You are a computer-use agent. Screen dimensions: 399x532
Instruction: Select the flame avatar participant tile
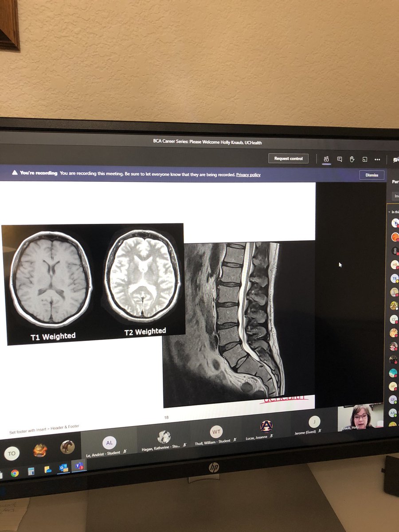(40, 450)
